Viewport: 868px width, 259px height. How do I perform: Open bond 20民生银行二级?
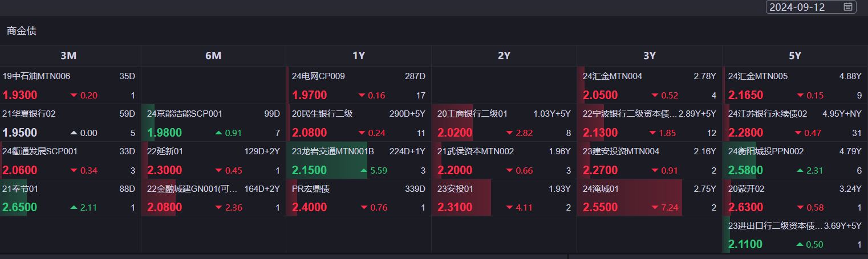[x=322, y=114]
